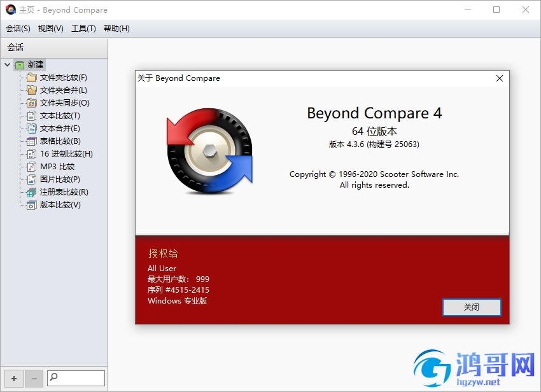Open the 工具(T) menu
Screen dimensions: 541x392
(x=83, y=28)
